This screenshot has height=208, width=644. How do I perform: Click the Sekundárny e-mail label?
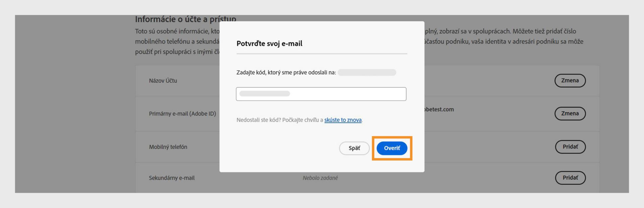[x=172, y=178]
